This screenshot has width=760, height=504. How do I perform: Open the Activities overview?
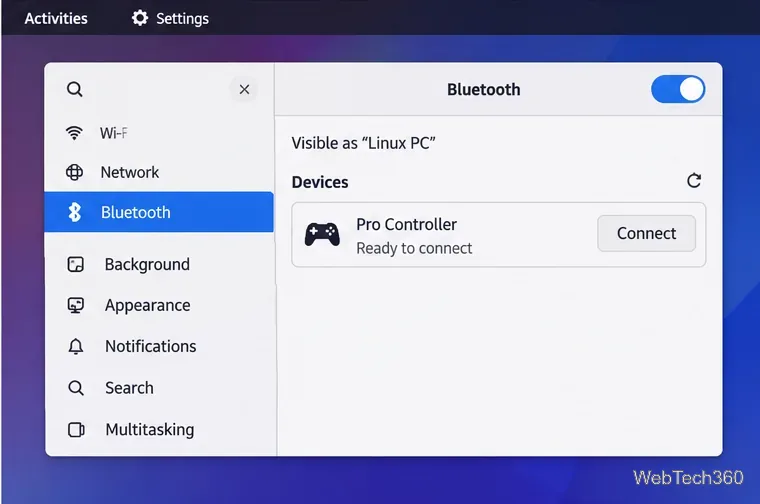[56, 18]
